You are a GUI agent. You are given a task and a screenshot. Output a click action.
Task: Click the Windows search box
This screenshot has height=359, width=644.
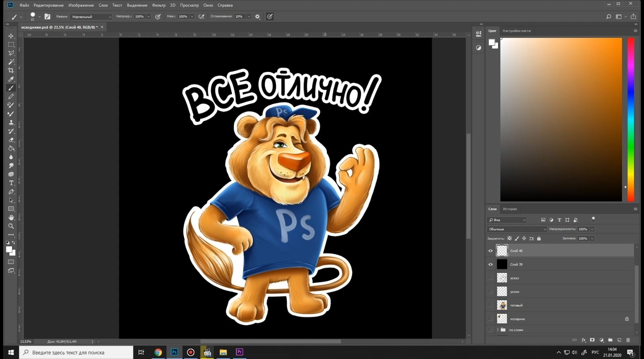click(x=76, y=352)
